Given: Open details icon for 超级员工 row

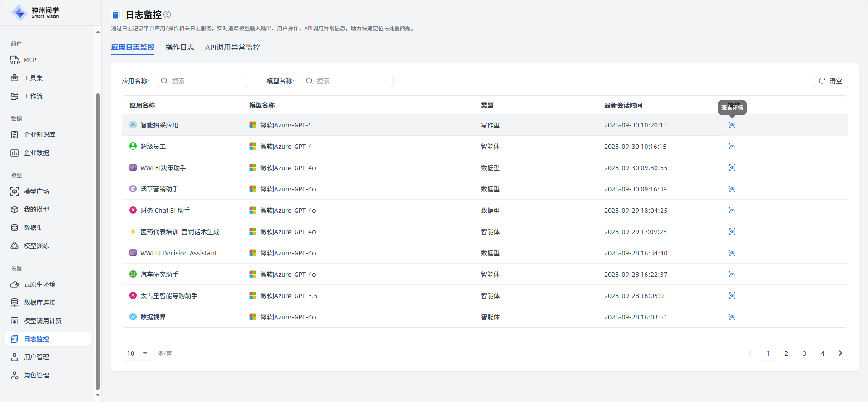Looking at the screenshot, I should click(x=732, y=146).
